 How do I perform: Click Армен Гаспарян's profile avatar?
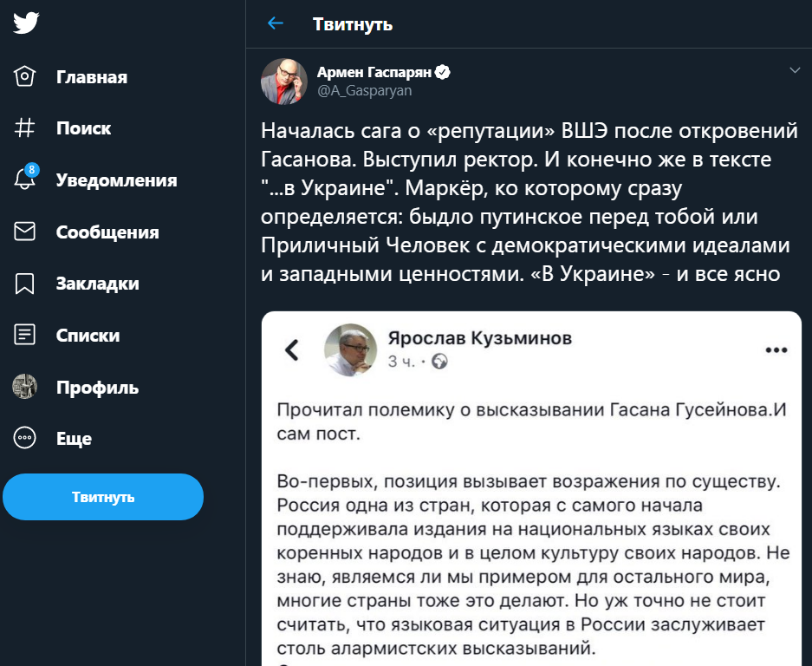click(x=283, y=82)
